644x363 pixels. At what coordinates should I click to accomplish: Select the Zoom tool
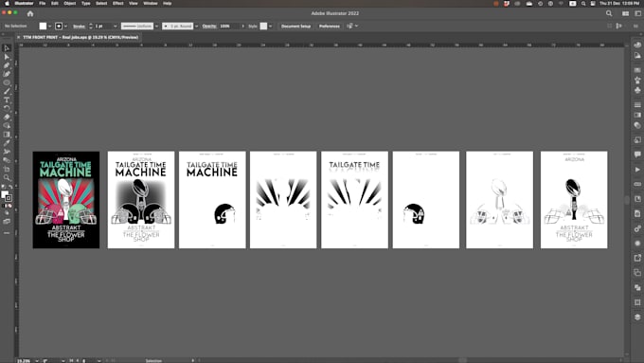pyautogui.click(x=7, y=177)
